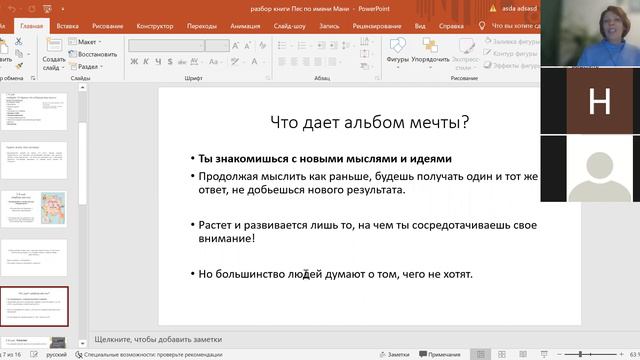Start slideshow from status bar icon

point(544,354)
